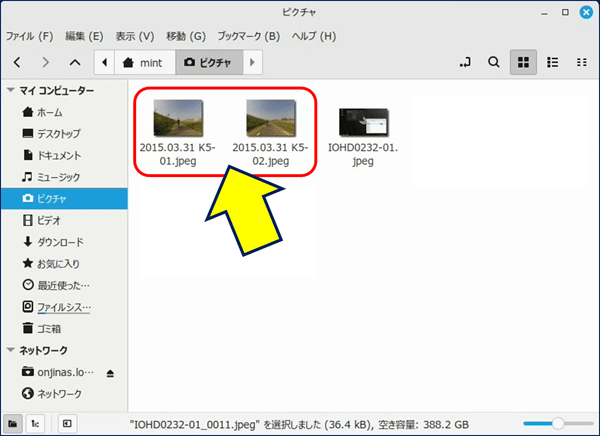The height and width of the screenshot is (436, 600).
Task: Open ホーム in the sidebar
Action: pyautogui.click(x=64, y=112)
